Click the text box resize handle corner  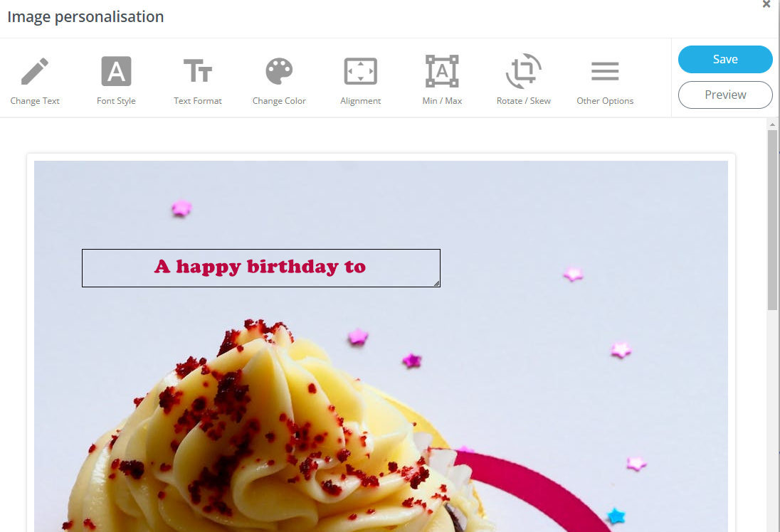(436, 283)
